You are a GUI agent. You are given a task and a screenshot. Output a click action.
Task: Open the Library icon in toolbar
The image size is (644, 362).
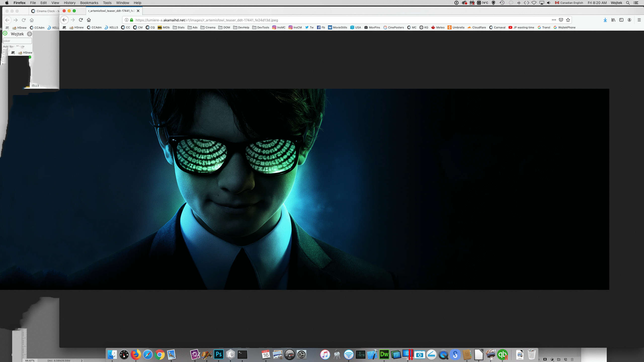(x=613, y=20)
